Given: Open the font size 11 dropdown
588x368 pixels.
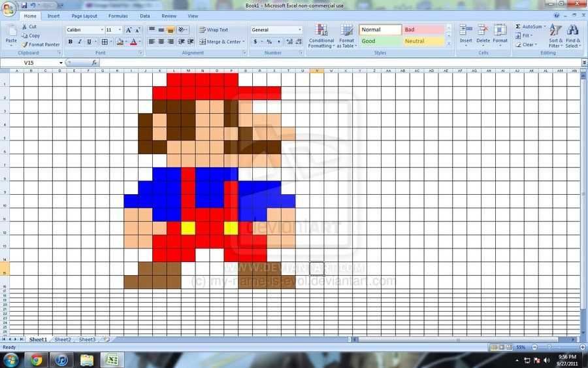Looking at the screenshot, I should pos(120,29).
